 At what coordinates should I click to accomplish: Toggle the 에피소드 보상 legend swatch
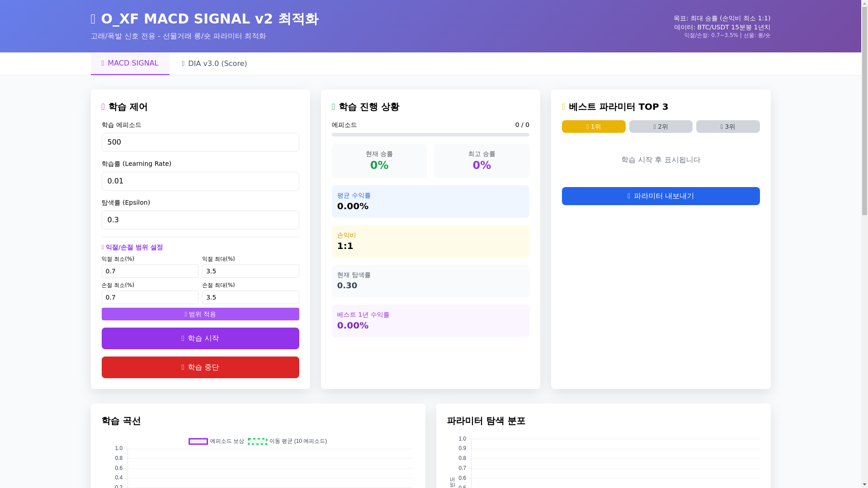(x=198, y=441)
